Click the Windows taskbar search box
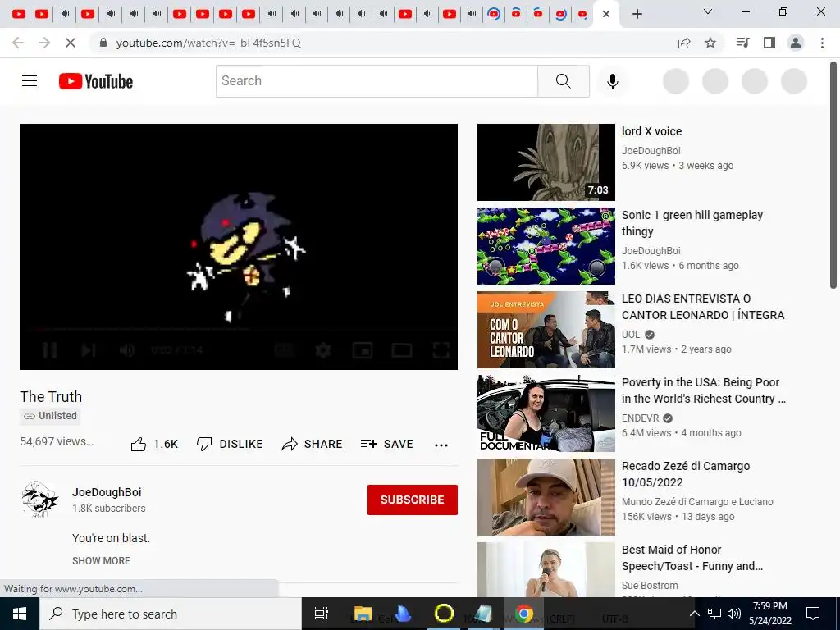840x630 pixels. click(x=171, y=614)
